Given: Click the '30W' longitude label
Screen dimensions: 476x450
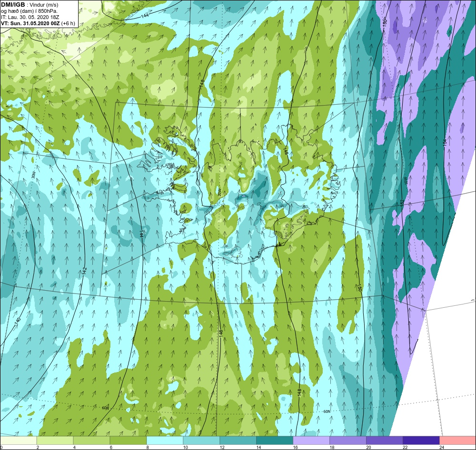Looking at the screenshot, I should coord(33,176).
